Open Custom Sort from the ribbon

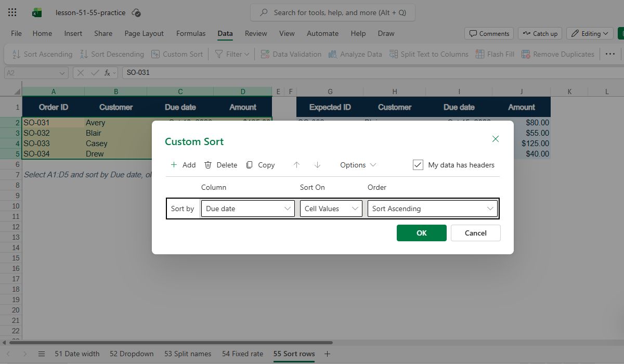click(177, 54)
